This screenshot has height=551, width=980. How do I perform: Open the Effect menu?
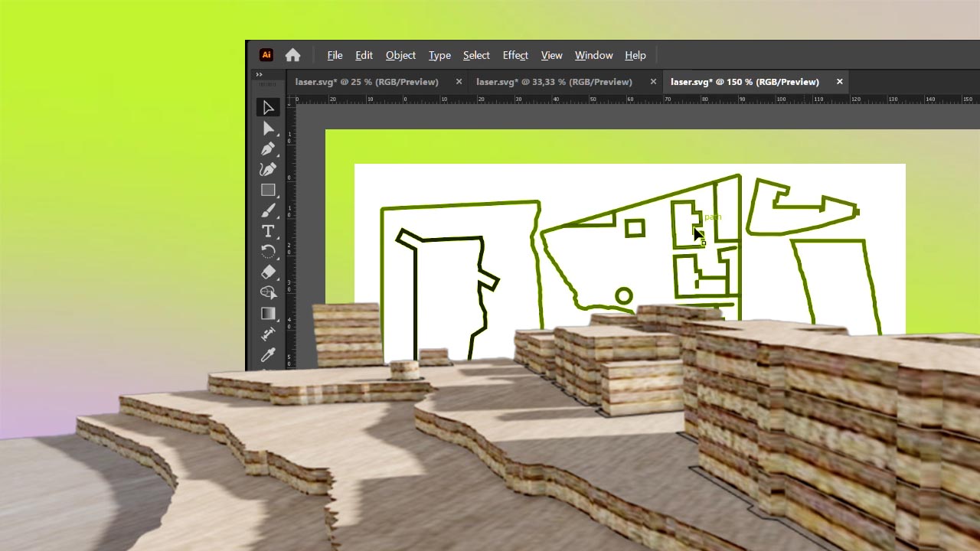[x=515, y=55]
